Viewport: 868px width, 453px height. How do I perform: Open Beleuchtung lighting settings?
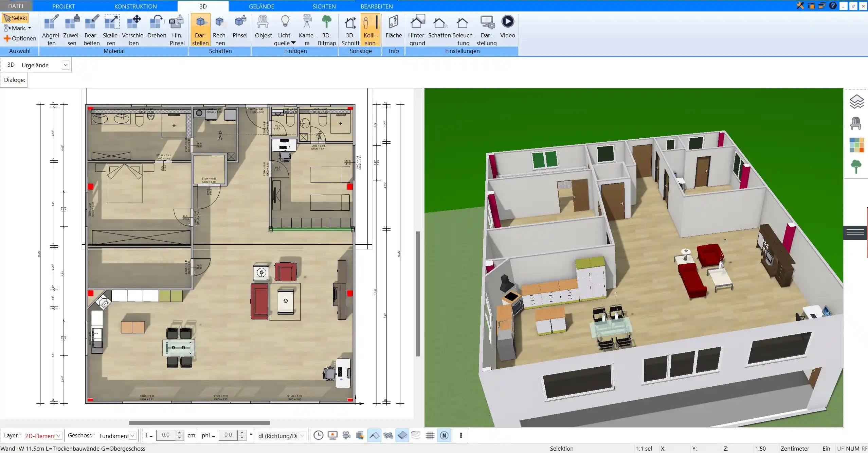(x=463, y=30)
